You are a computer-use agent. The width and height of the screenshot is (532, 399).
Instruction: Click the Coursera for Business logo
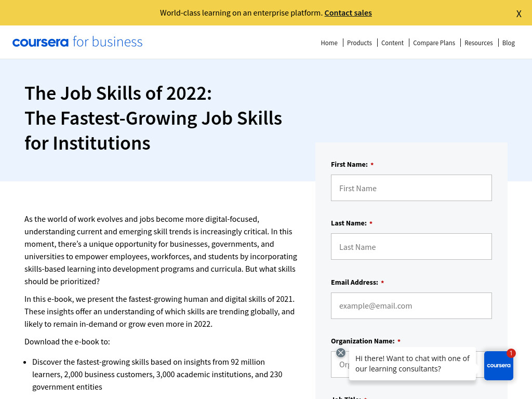[x=77, y=42]
